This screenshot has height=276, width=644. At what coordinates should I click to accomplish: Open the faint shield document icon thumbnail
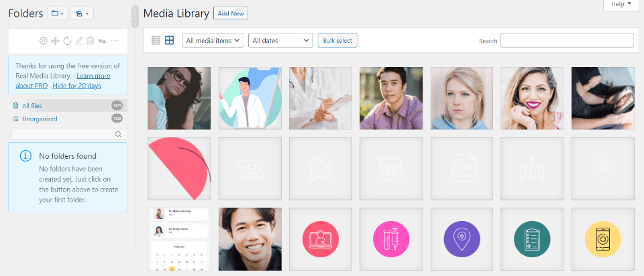pyautogui.click(x=391, y=169)
